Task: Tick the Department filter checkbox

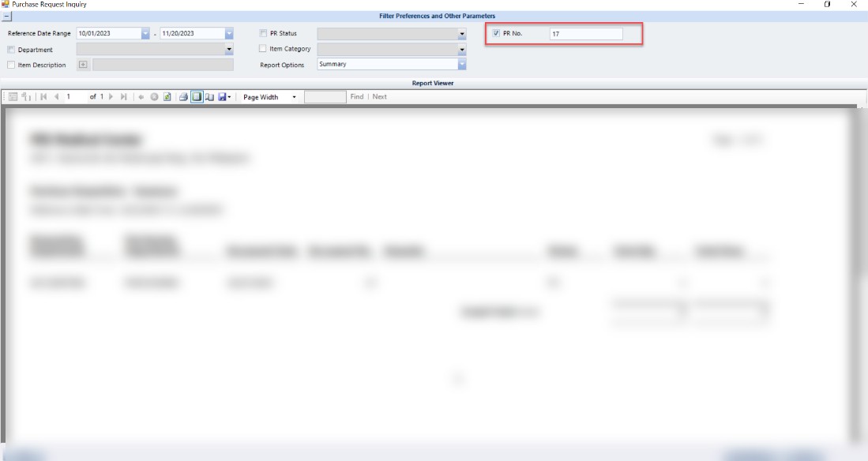Action: 11,50
